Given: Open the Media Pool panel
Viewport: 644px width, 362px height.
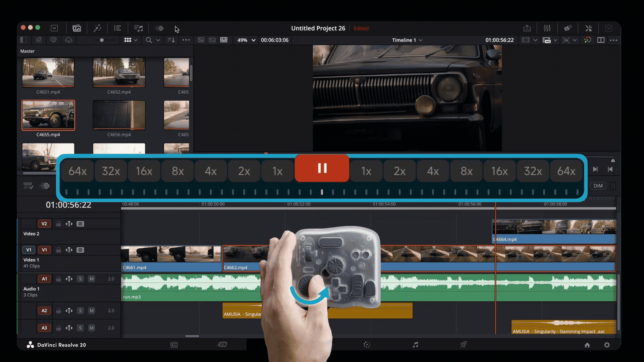Looking at the screenshot, I should (x=76, y=28).
